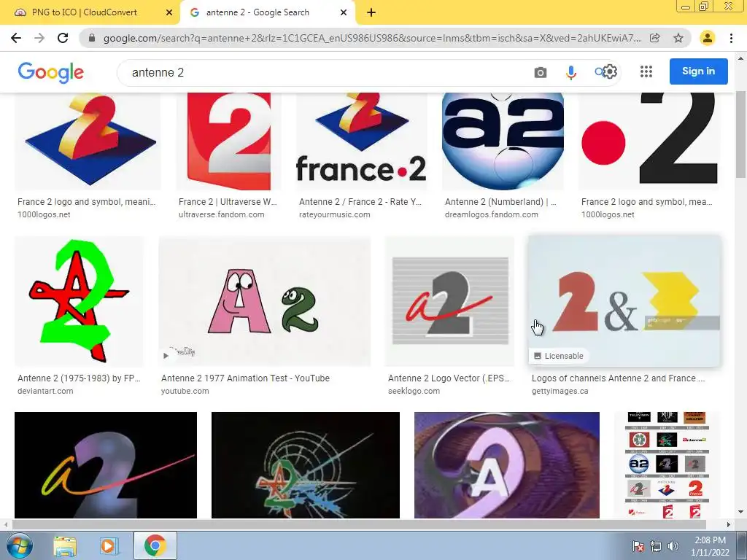Open the red dot black 2 thumbnail
Screen dimensions: 747x560
[x=649, y=141]
